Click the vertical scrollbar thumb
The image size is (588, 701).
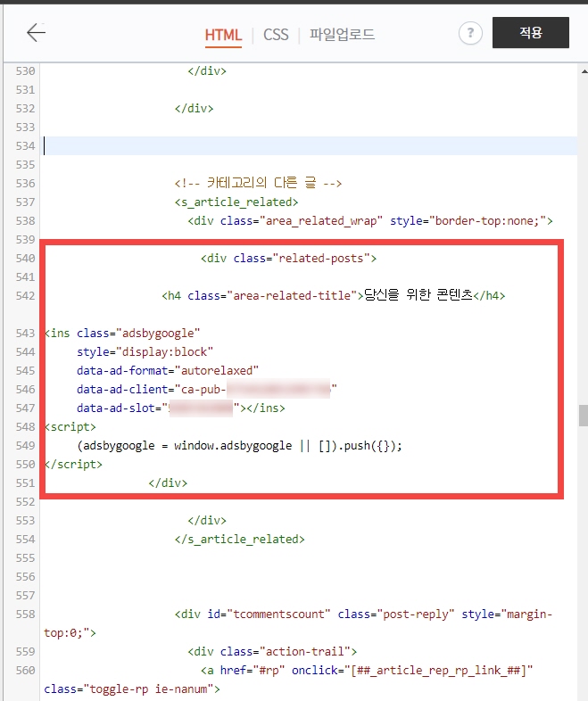click(x=583, y=416)
